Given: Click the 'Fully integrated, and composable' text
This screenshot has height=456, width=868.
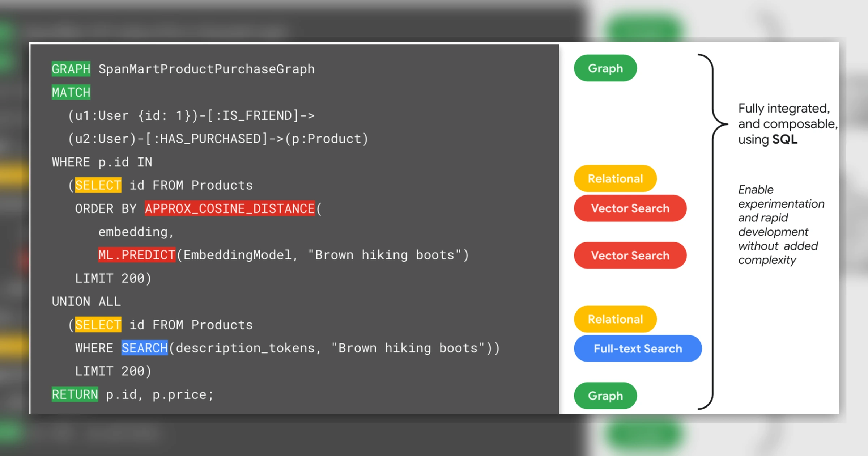Looking at the screenshot, I should (787, 116).
